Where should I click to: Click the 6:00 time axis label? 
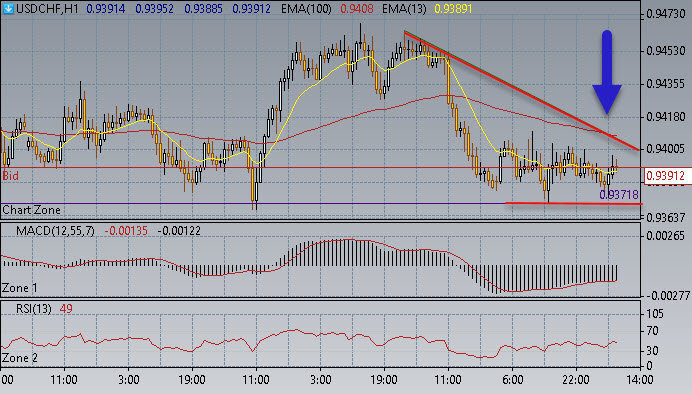(x=512, y=379)
